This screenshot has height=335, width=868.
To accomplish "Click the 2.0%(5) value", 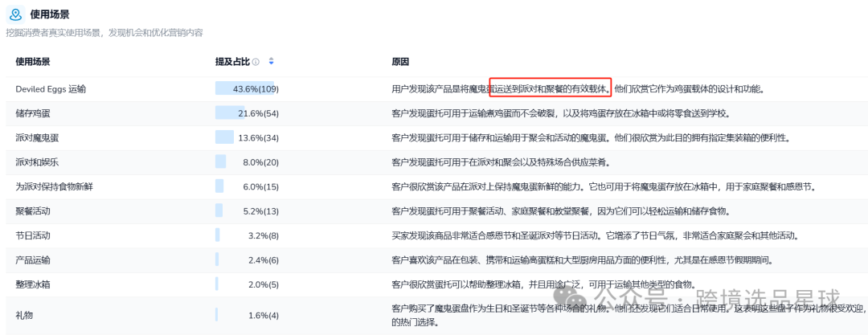I will point(263,284).
